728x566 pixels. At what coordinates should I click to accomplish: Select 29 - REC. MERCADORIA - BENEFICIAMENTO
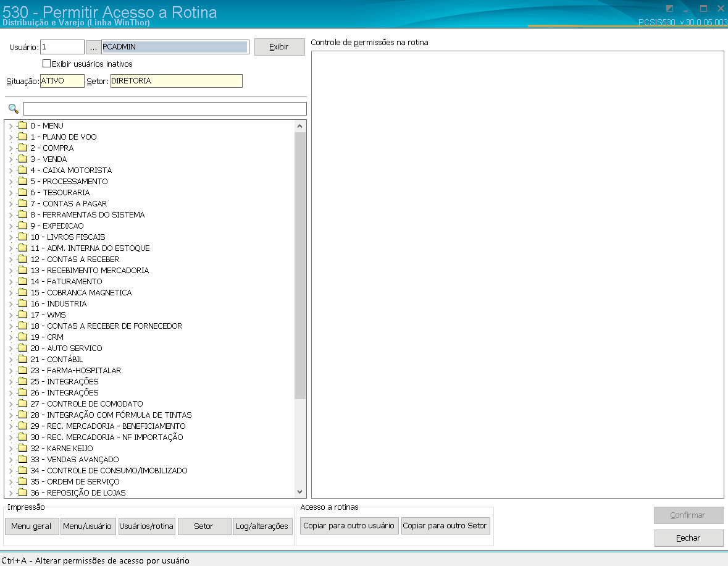[x=108, y=426]
